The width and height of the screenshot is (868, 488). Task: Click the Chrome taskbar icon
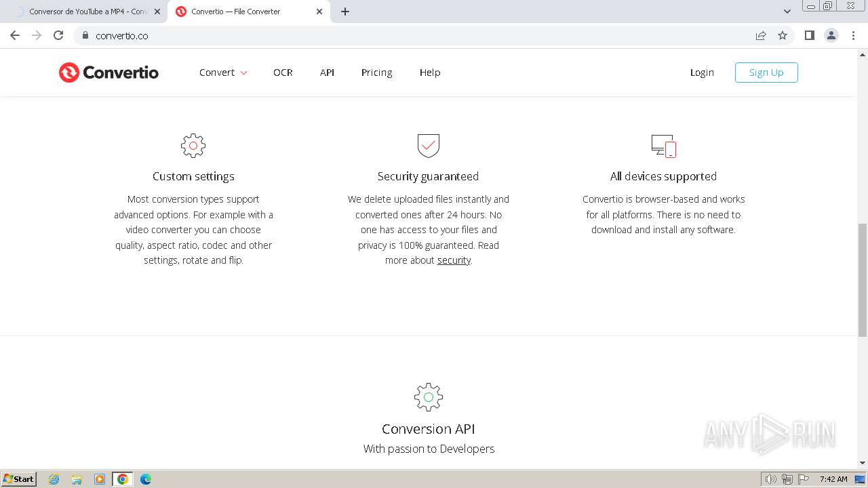(123, 479)
